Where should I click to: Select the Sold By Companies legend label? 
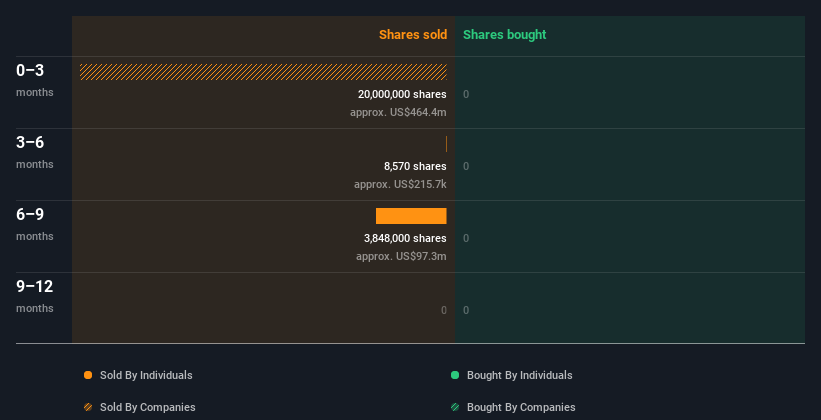coord(148,407)
